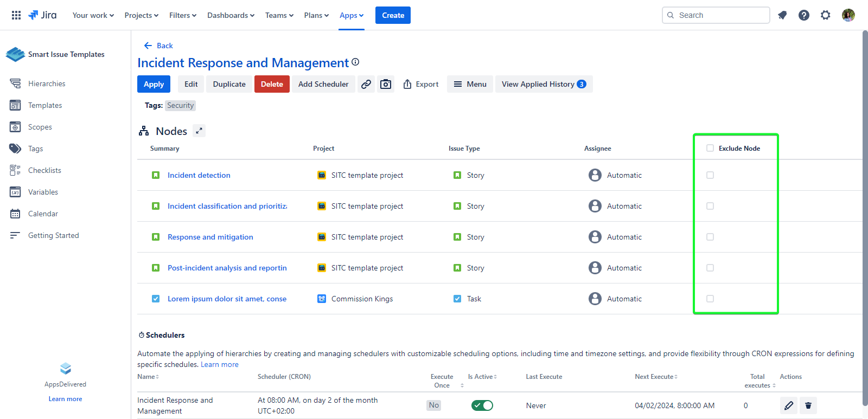Click the Duplicate button
The image size is (868, 419).
[x=229, y=84]
